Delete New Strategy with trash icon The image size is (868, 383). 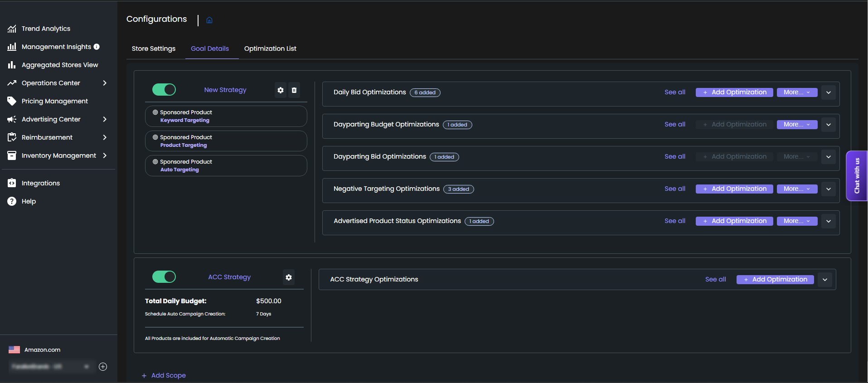click(294, 90)
